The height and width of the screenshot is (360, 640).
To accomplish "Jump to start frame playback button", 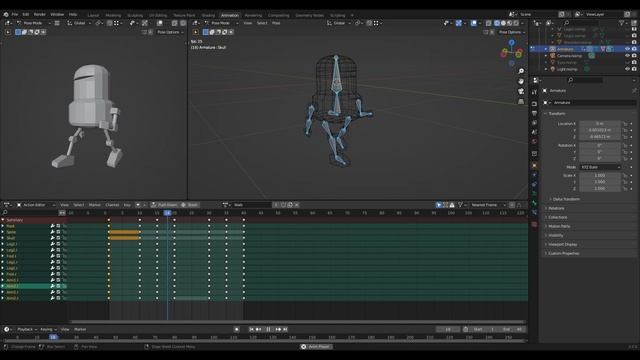I will 251,329.
